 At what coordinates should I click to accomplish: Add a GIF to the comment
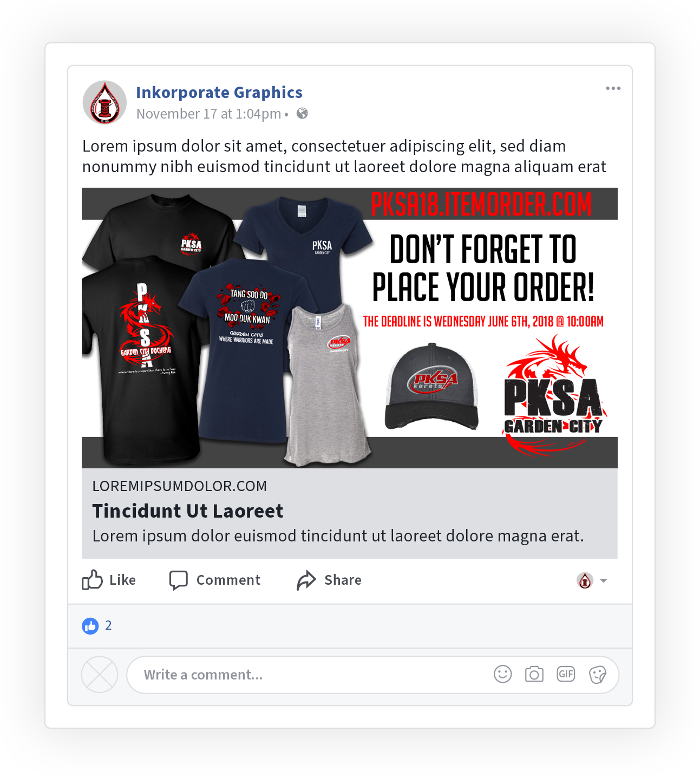tap(566, 674)
